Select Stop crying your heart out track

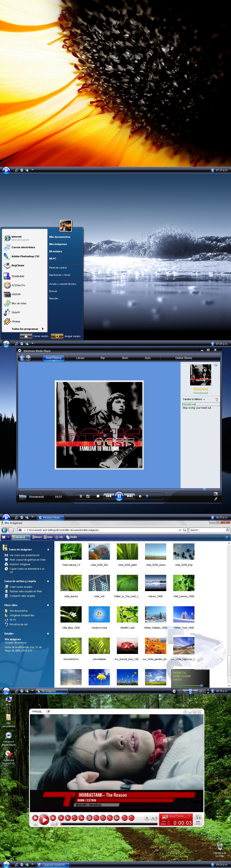[x=197, y=408]
